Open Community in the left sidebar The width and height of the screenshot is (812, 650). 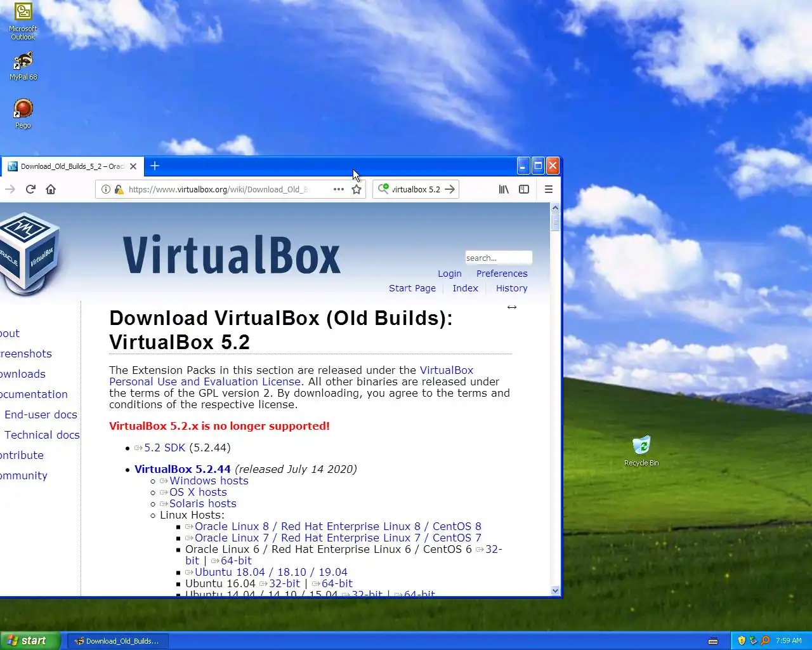click(23, 475)
